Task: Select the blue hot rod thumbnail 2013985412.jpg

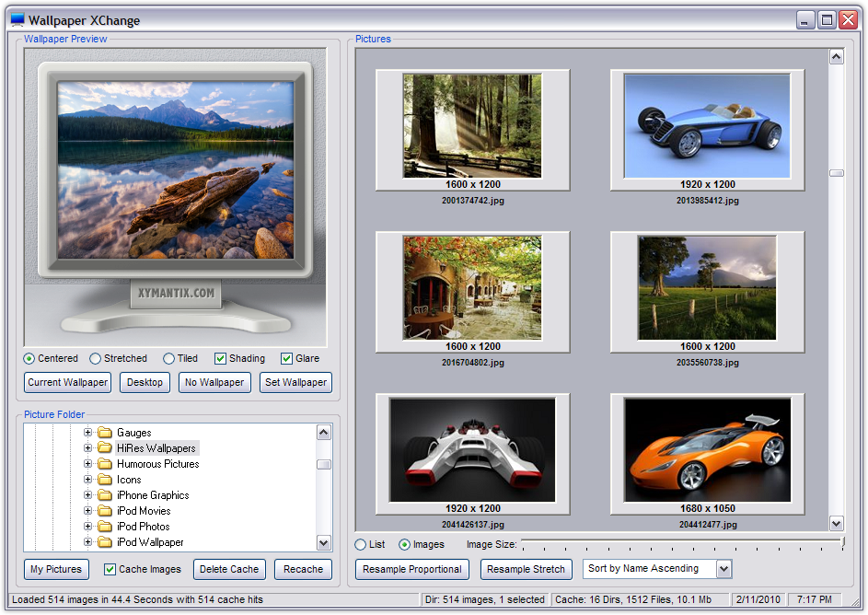Action: pos(707,126)
